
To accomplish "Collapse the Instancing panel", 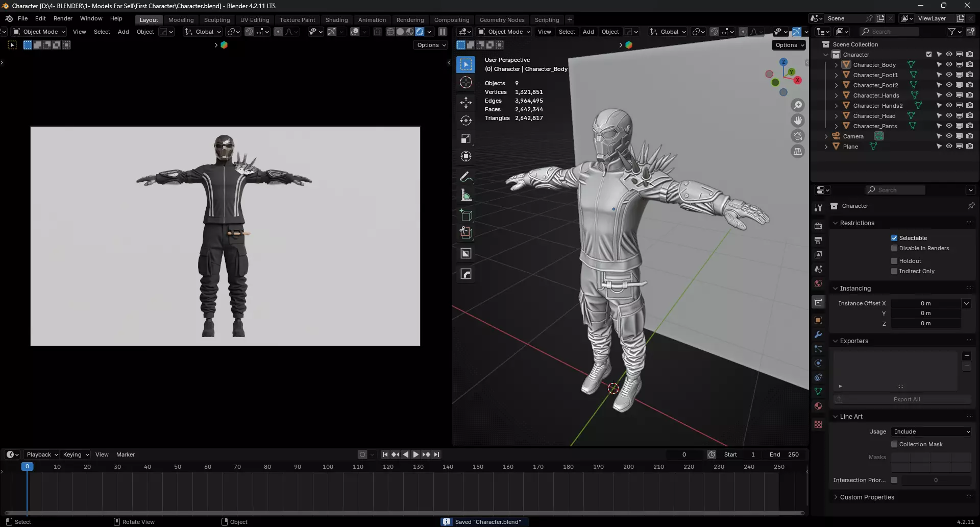I will tap(855, 289).
